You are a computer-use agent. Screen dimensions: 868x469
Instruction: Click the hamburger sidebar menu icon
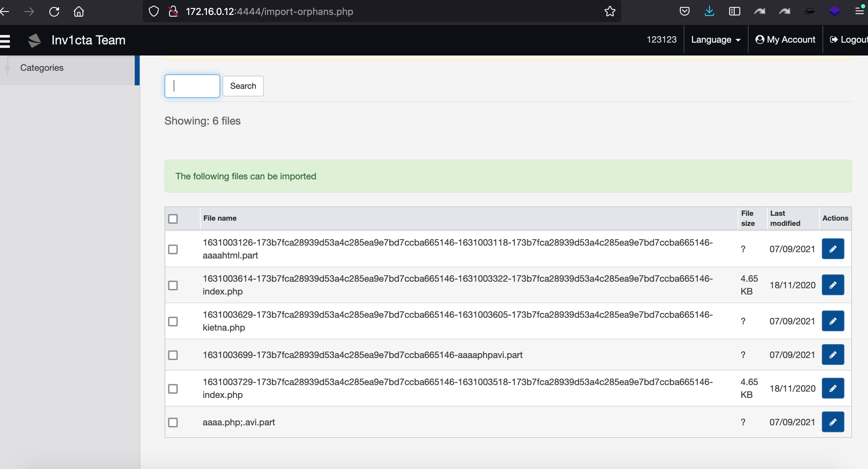5,41
